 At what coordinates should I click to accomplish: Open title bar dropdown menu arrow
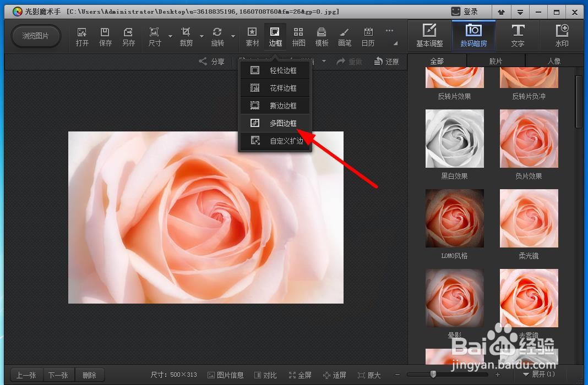pyautogui.click(x=520, y=12)
